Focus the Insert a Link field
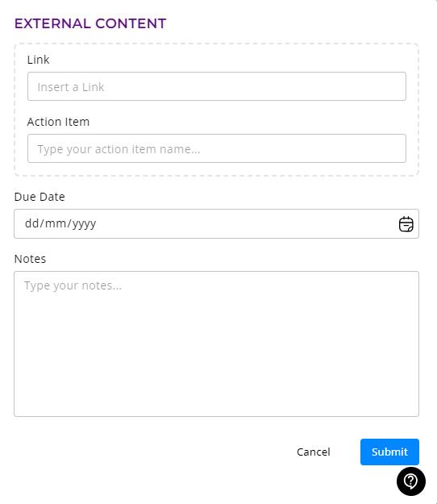This screenshot has width=437, height=504. click(x=217, y=86)
